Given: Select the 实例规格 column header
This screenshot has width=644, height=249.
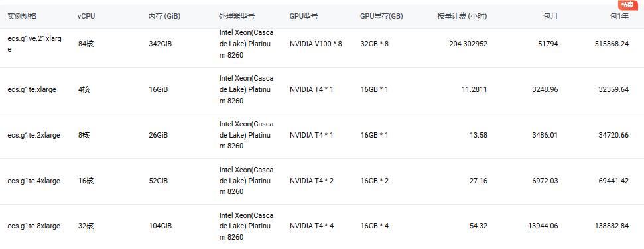Looking at the screenshot, I should pos(22,17).
